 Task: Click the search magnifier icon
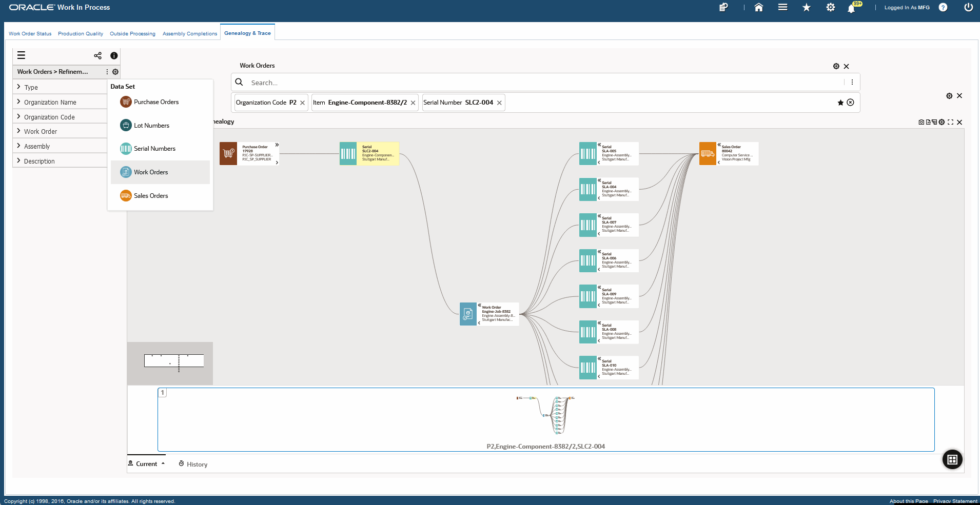pos(239,82)
